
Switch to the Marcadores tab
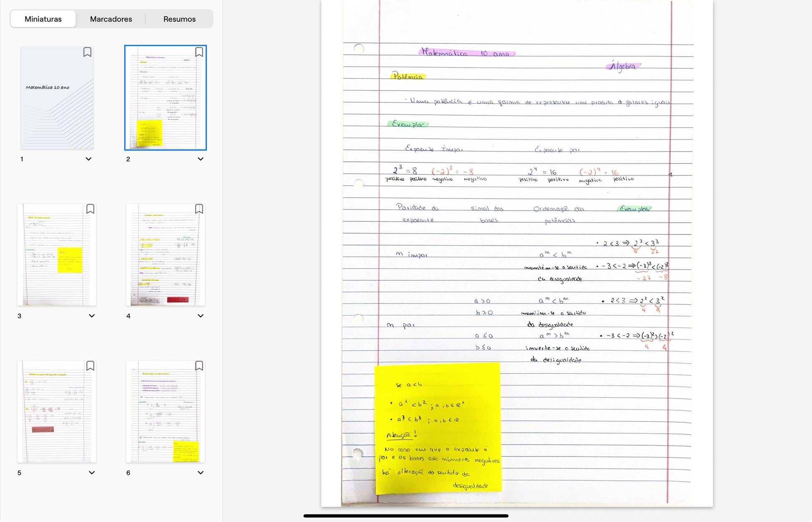coord(111,19)
